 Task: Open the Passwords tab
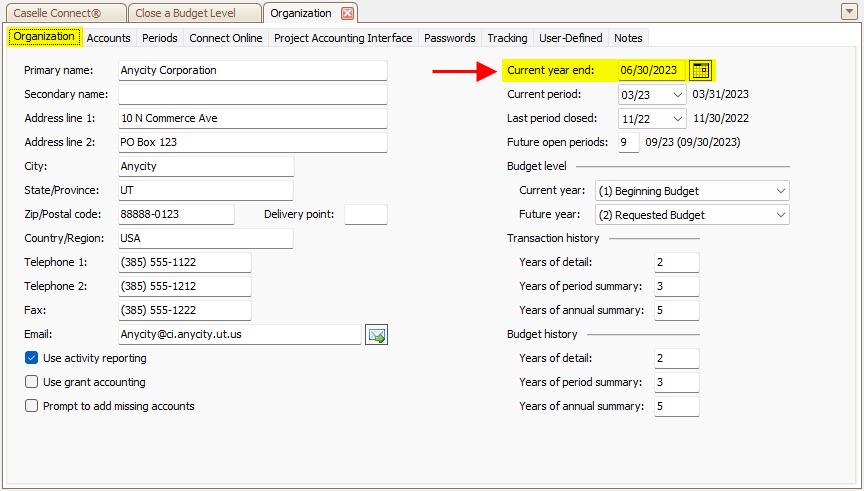[x=449, y=38]
